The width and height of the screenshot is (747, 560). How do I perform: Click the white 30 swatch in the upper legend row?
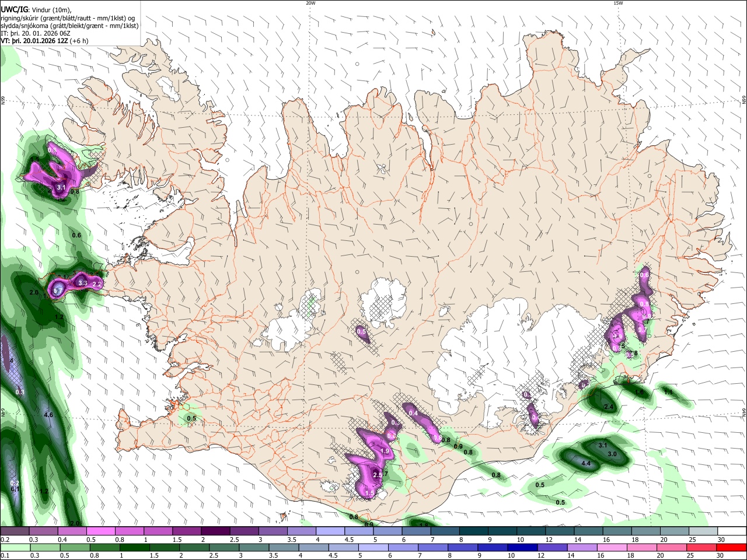pyautogui.click(x=732, y=531)
